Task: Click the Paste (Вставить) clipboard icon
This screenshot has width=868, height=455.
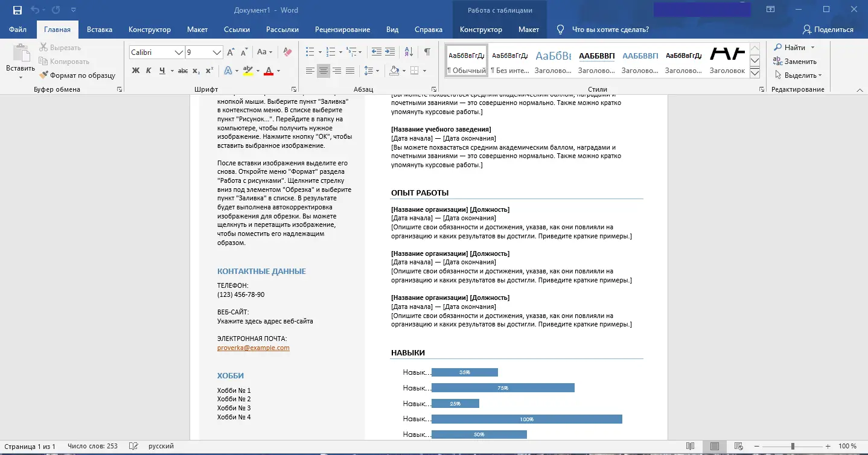Action: click(x=21, y=54)
